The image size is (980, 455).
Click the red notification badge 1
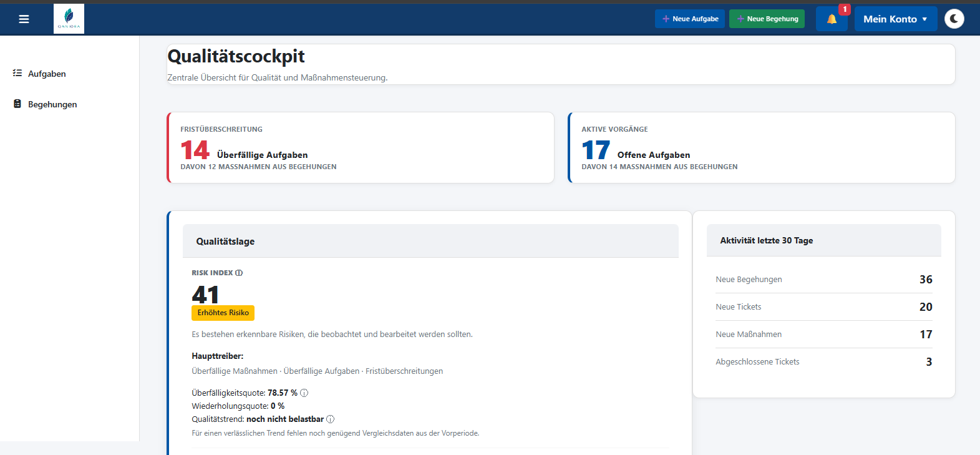(845, 9)
